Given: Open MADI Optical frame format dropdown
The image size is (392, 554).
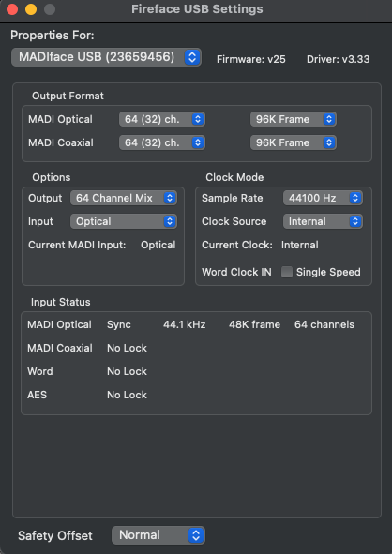Looking at the screenshot, I should [x=294, y=119].
